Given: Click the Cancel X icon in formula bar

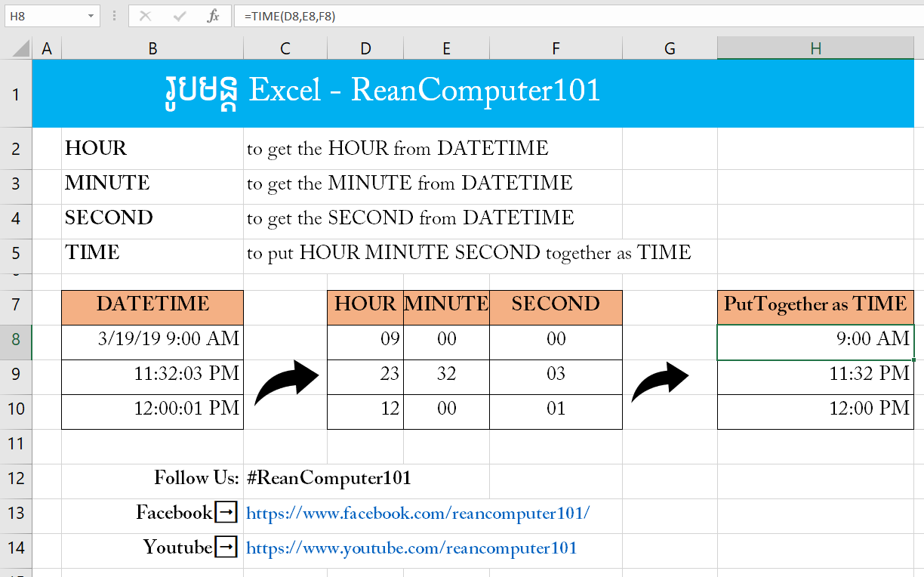Looking at the screenshot, I should click(145, 16).
